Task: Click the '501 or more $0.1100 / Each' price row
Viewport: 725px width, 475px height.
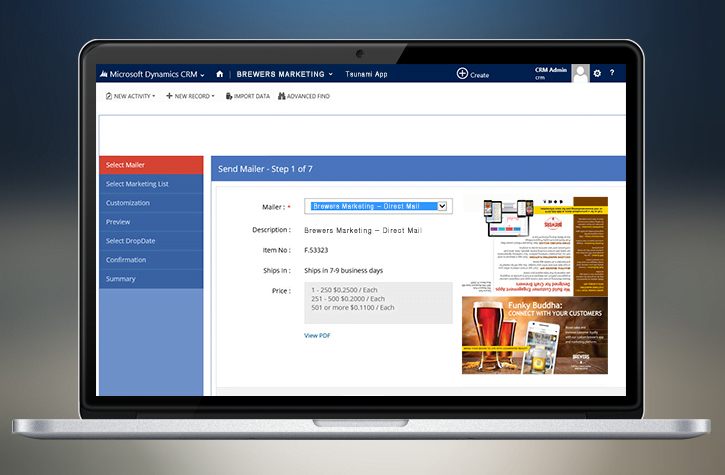Action: click(x=353, y=308)
